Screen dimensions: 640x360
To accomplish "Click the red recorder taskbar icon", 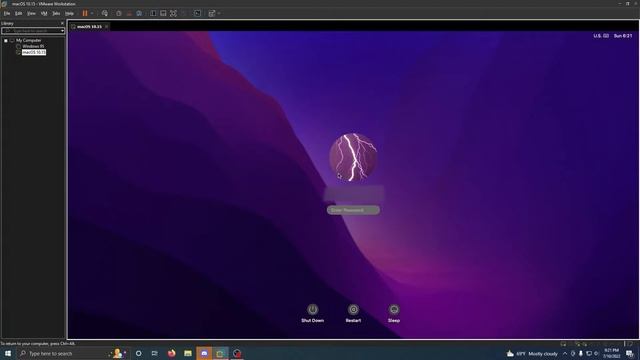I will pos(237,353).
